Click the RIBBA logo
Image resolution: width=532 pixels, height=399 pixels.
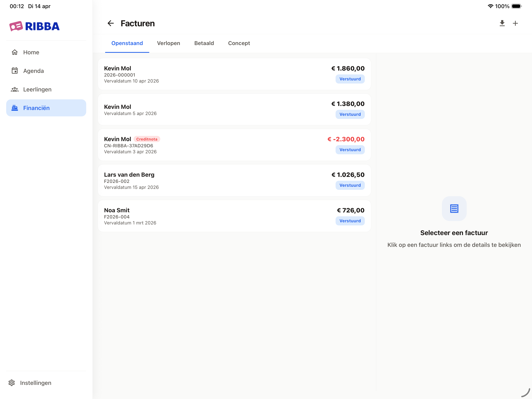click(34, 26)
